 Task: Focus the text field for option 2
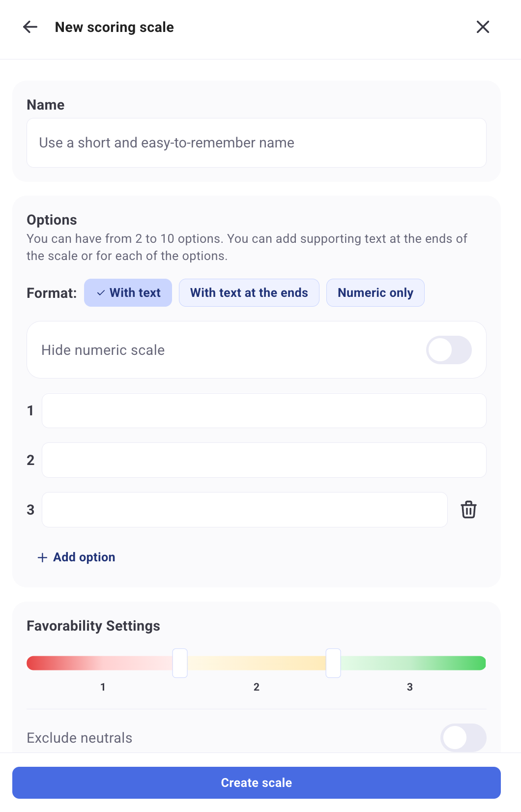264,460
